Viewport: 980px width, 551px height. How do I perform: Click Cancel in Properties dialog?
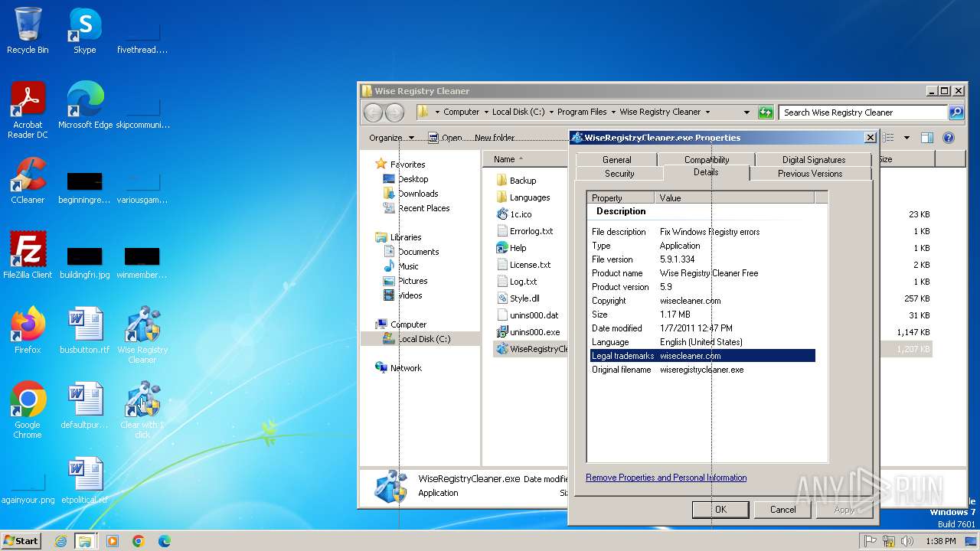[782, 510]
